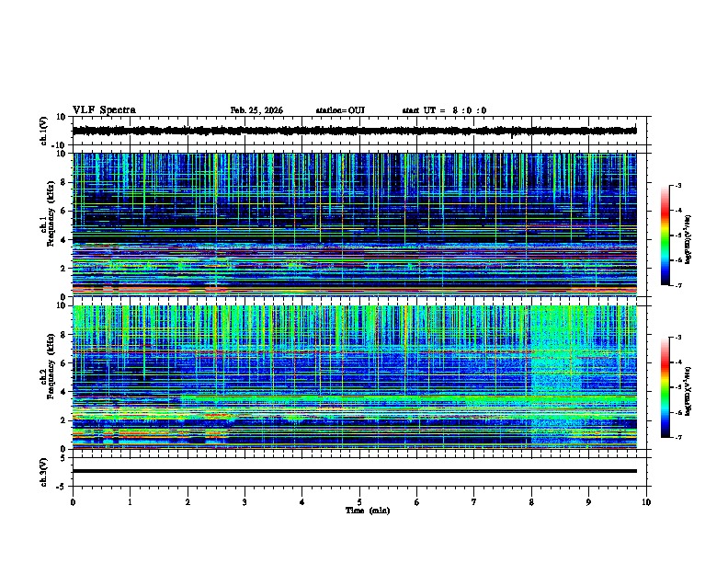Click the "2" kHz tick on ch.1 frequency axis
This screenshot has height=563, width=728.
coord(63,269)
